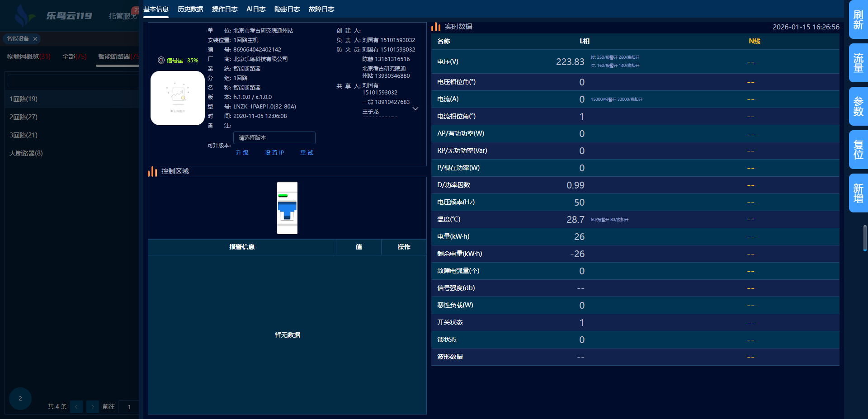This screenshot has width=868, height=419.
Task: Close the 智能设备 tag
Action: [35, 39]
